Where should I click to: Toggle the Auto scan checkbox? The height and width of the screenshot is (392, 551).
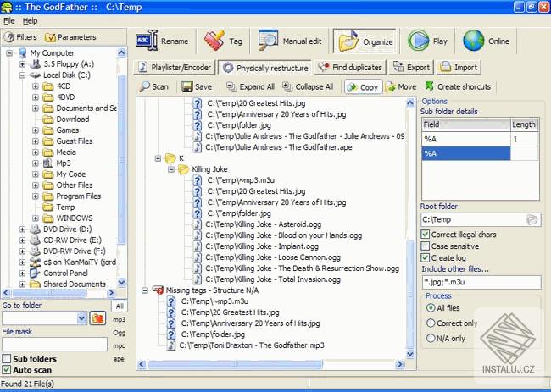click(x=6, y=370)
